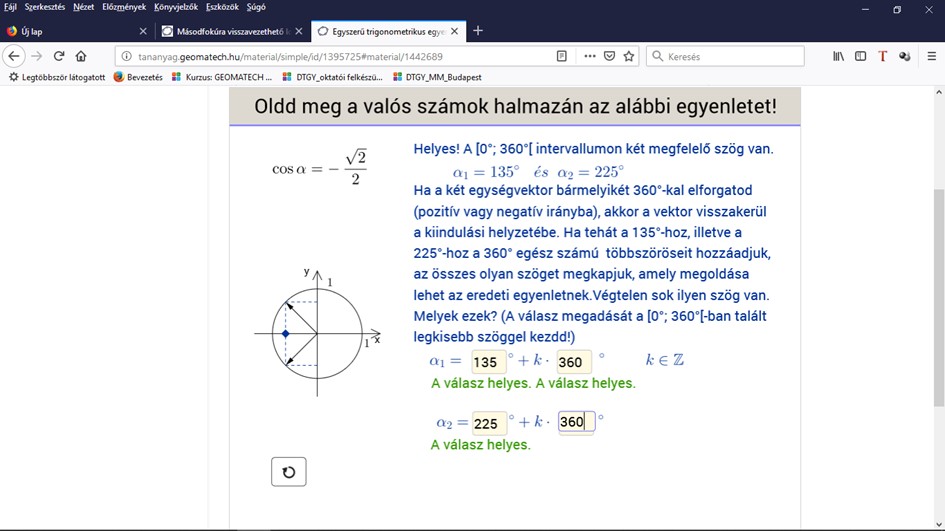The image size is (945, 531).
Task: Open the Fájl menu
Action: (10, 7)
